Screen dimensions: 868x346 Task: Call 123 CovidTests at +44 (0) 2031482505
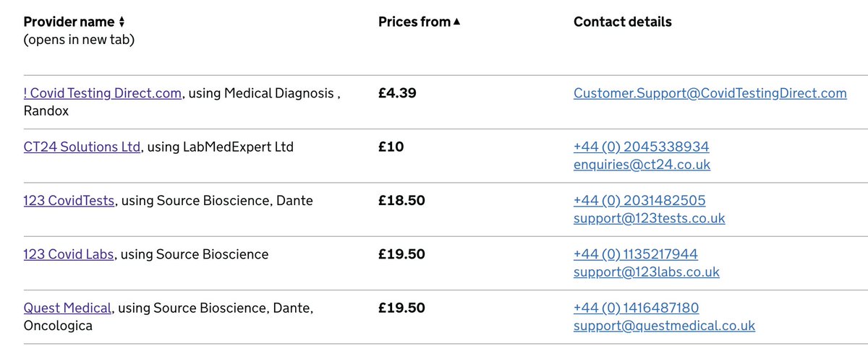click(x=639, y=200)
